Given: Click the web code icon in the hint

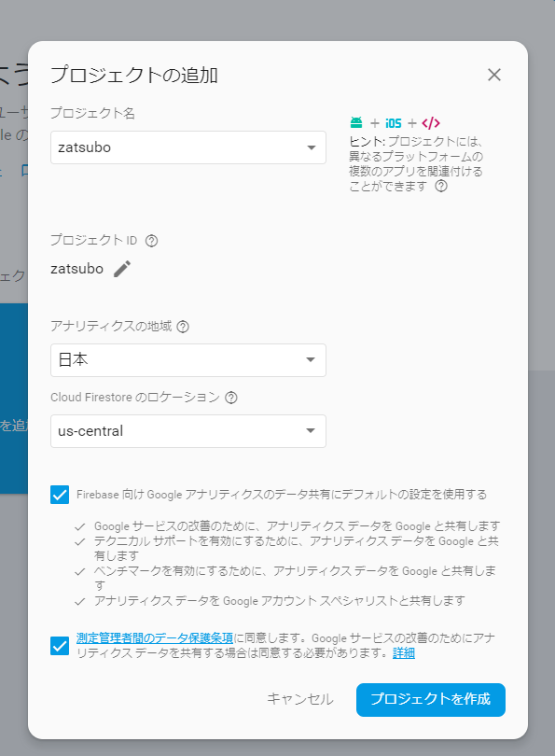Looking at the screenshot, I should (x=431, y=123).
